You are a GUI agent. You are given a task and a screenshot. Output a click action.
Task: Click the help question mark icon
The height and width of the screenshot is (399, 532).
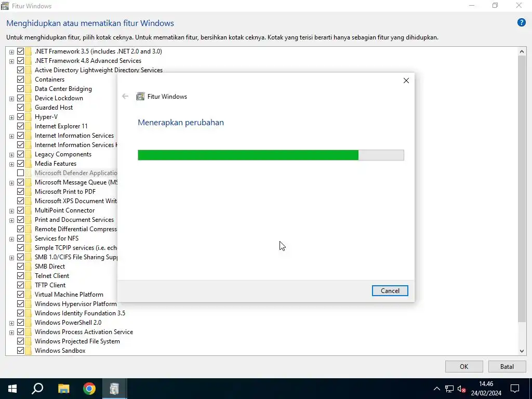pos(521,23)
